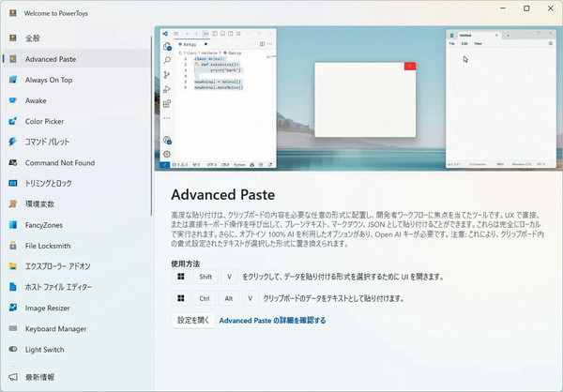
Task: Click the Always On Top icon
Action: pyautogui.click(x=13, y=80)
